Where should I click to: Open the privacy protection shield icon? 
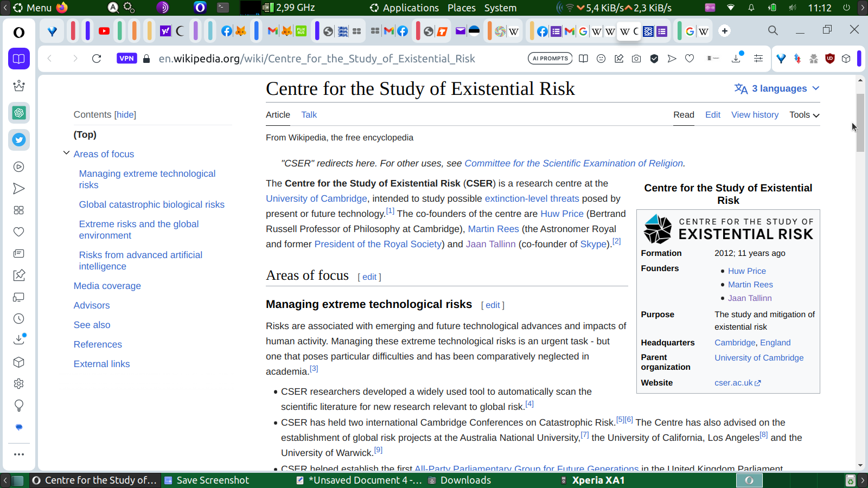654,59
